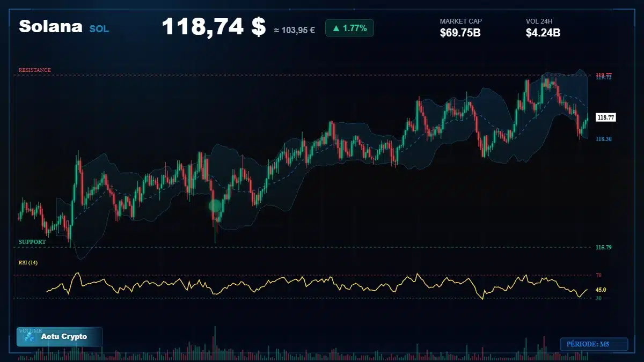Click the red resistance price label

[603, 75]
